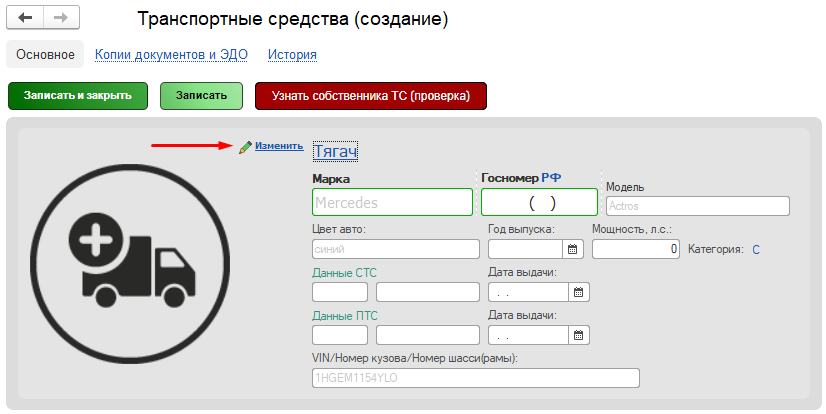This screenshot has height=414, width=826.
Task: Click the pencil edit icon
Action: coord(245,147)
